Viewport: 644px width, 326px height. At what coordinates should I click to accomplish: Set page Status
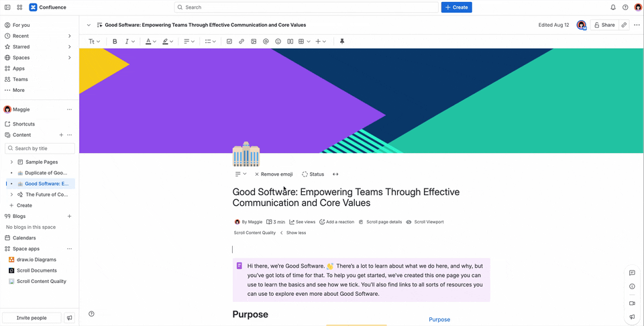coord(313,174)
